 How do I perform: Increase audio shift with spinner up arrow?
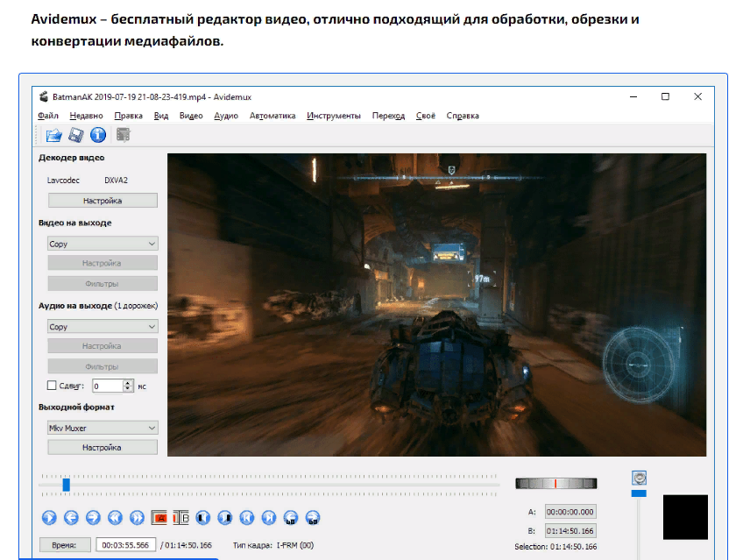[x=128, y=383]
